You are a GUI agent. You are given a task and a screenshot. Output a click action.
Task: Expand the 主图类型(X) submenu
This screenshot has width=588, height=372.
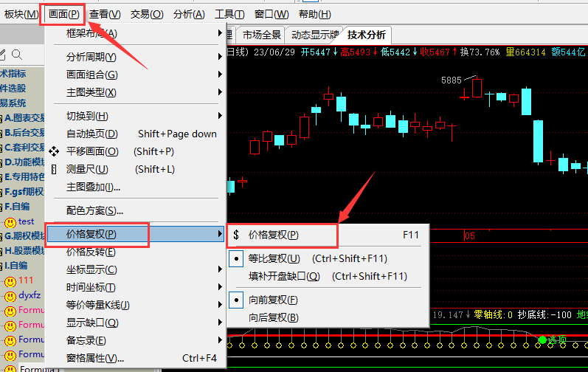136,92
